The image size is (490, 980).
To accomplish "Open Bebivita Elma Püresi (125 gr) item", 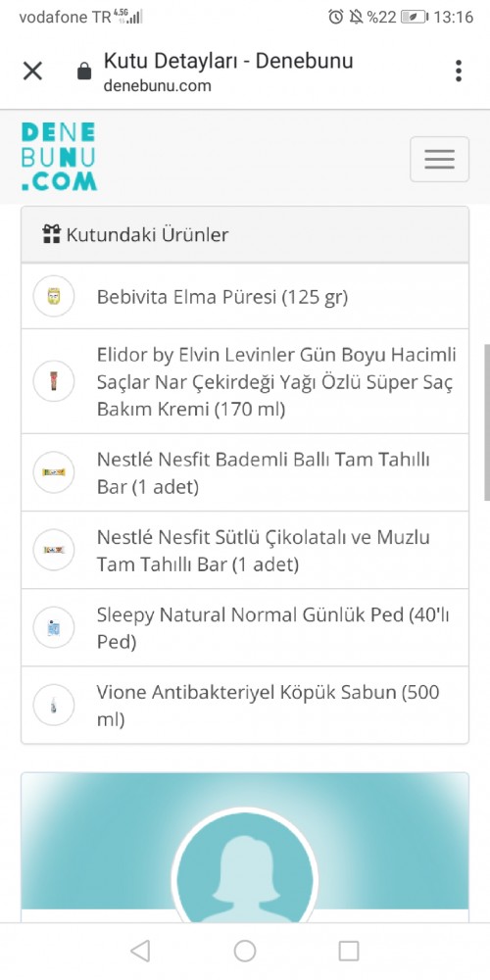I will pyautogui.click(x=221, y=297).
